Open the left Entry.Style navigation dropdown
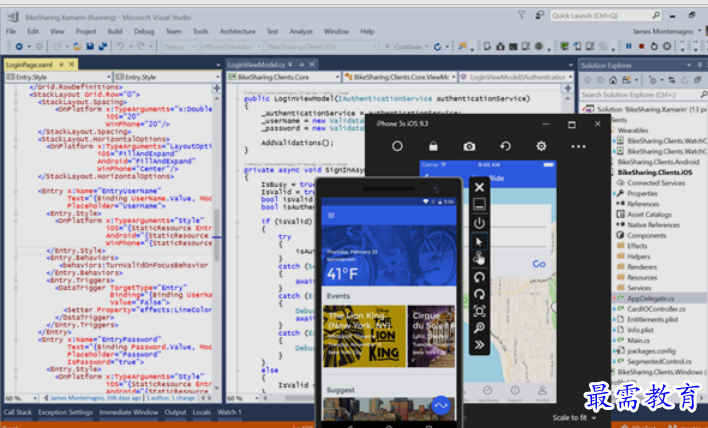Image resolution: width=708 pixels, height=428 pixels. click(x=57, y=77)
